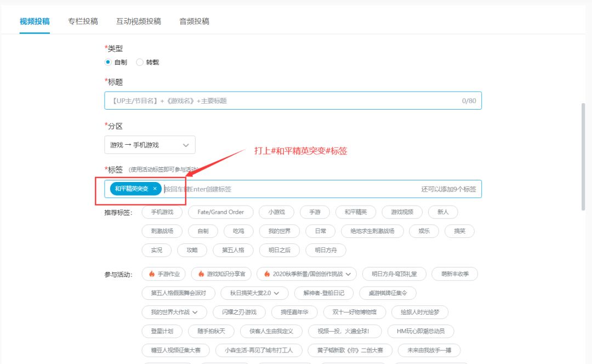Click the flame icon on 2020秋季新番/国创创作挑战

pos(267,274)
